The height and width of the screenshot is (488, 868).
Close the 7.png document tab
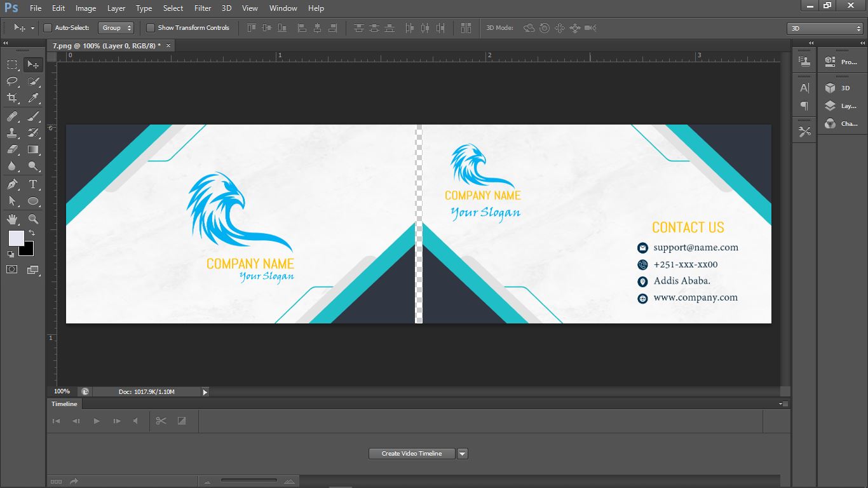point(168,46)
